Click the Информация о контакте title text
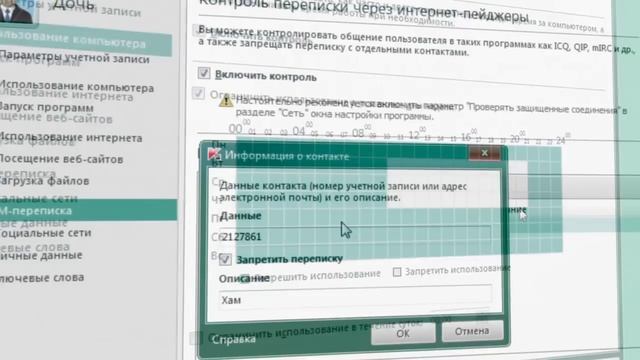640x360 pixels. (287, 156)
